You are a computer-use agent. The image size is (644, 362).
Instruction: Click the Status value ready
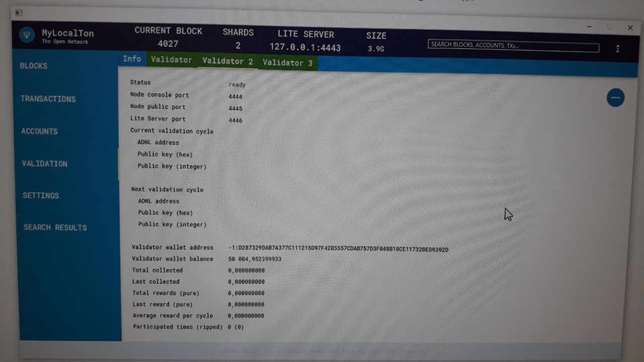[x=237, y=85]
